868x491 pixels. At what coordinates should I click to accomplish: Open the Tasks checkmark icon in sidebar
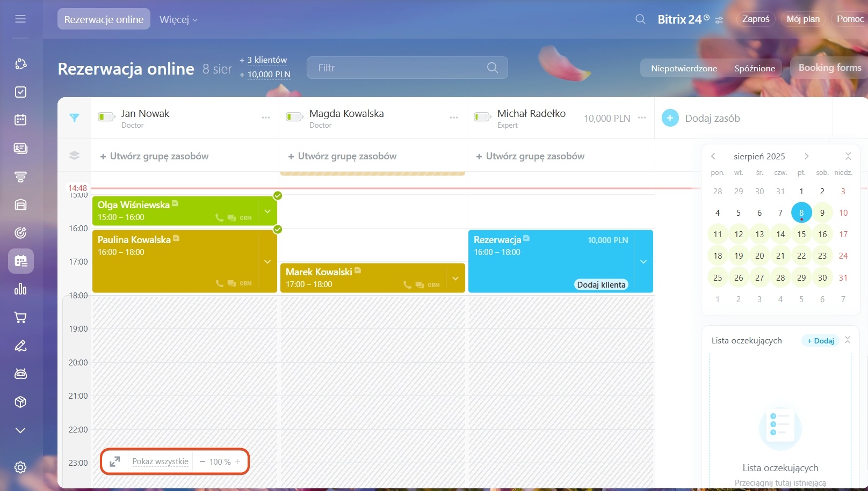(x=20, y=92)
